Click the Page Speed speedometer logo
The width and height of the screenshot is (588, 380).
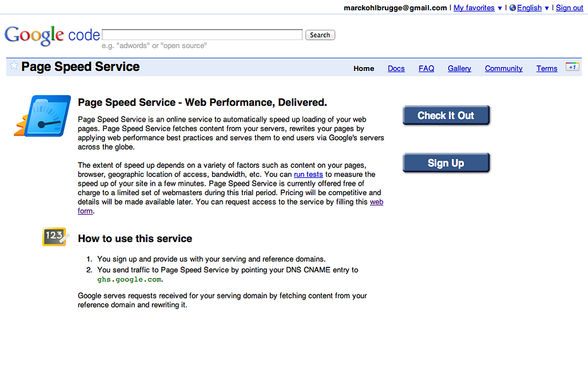[x=42, y=115]
